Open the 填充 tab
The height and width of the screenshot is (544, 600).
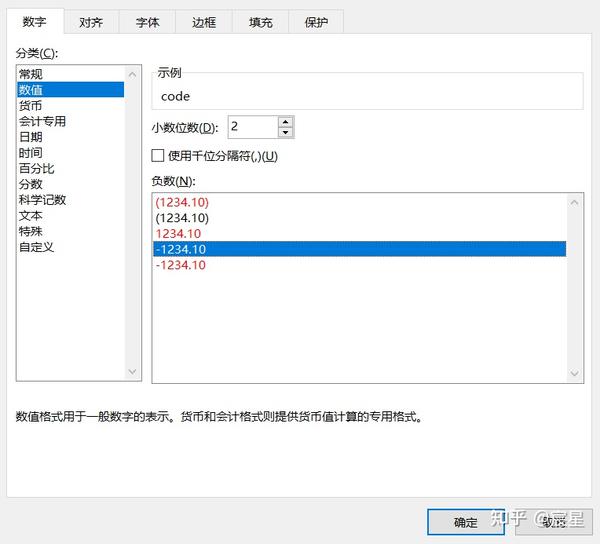click(x=261, y=22)
